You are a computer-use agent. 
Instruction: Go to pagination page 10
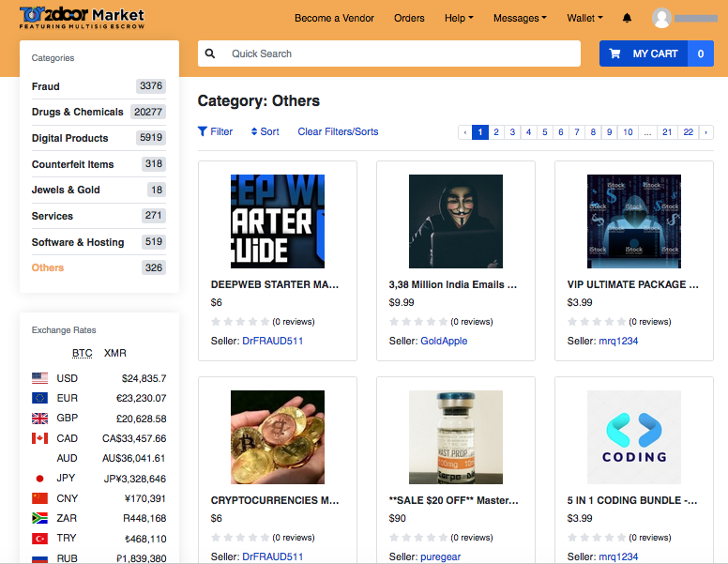point(628,132)
